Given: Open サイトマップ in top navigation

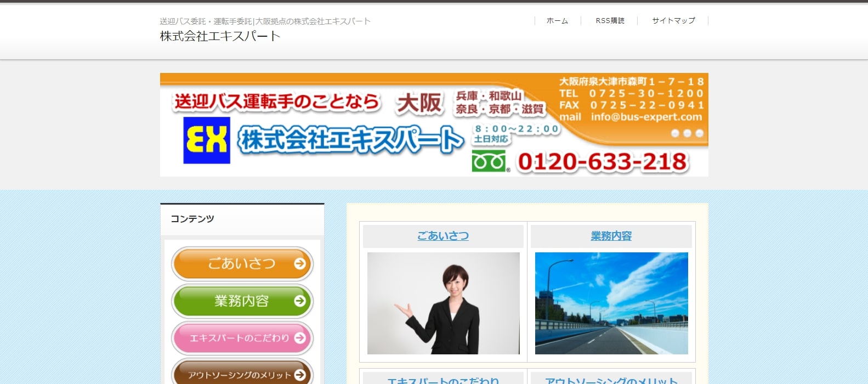Looking at the screenshot, I should click(x=673, y=21).
